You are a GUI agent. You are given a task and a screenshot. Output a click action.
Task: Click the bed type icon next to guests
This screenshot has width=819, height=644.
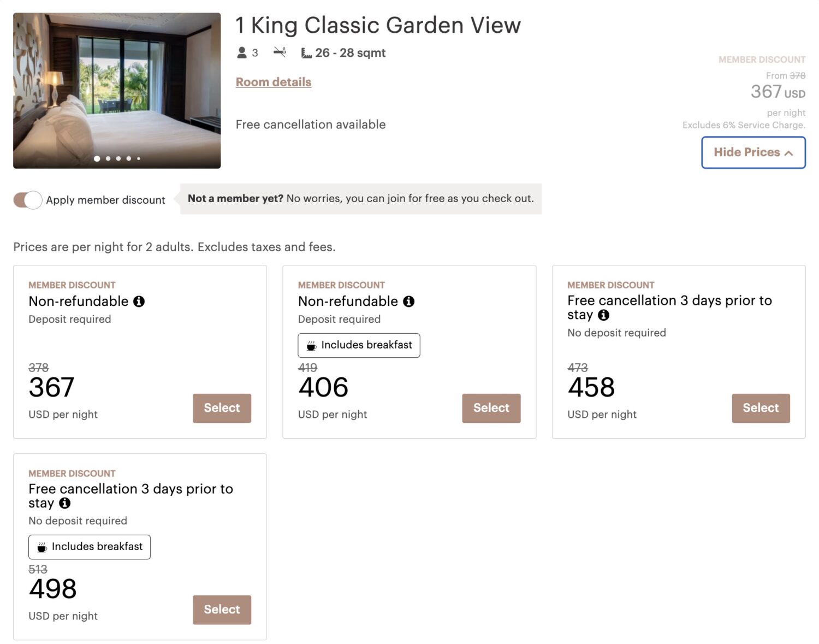click(x=280, y=51)
